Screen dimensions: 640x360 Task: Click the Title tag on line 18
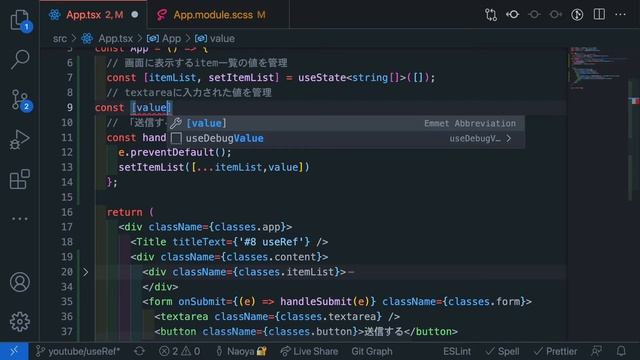coord(151,242)
